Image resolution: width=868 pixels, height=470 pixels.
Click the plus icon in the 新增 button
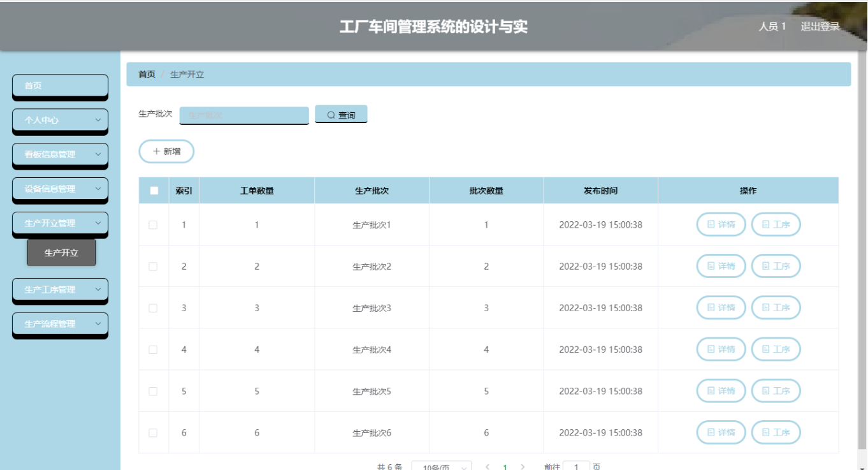[x=156, y=152]
